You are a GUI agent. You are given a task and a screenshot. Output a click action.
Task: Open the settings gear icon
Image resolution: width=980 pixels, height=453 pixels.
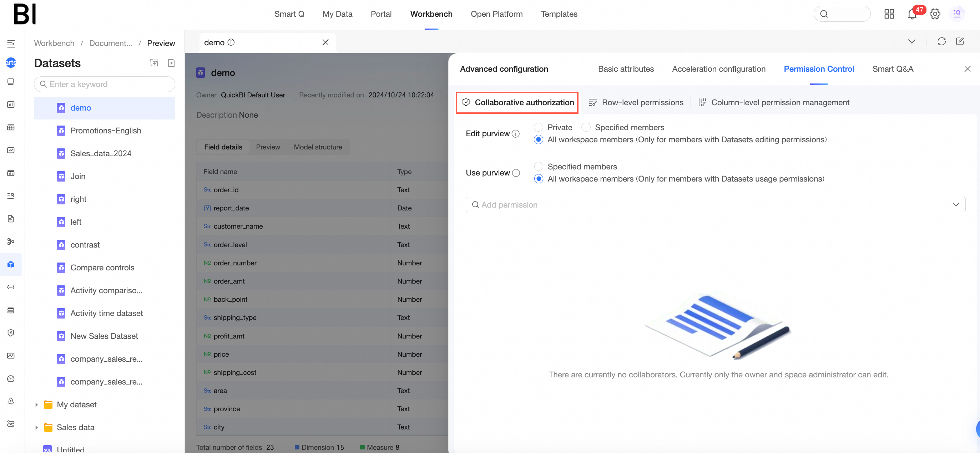(x=935, y=15)
